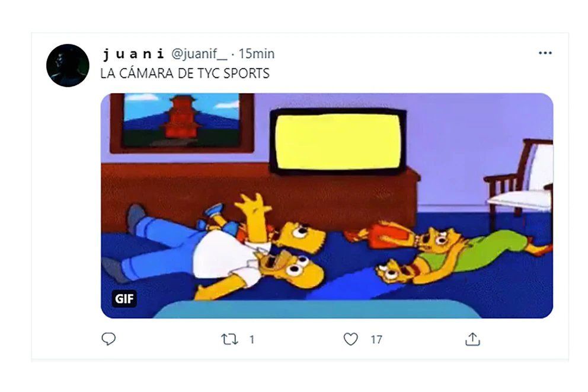Click the pagoda painting in the GIF

(x=182, y=123)
